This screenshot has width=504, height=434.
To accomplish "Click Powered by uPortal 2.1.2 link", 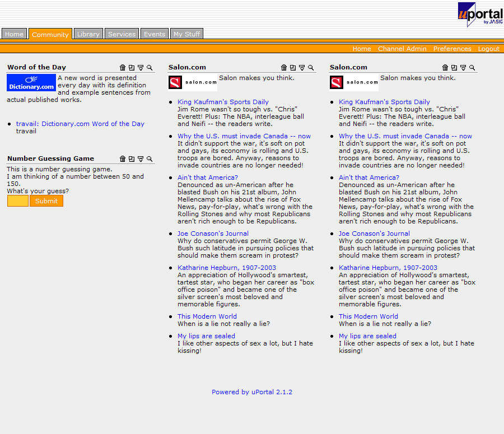I will [x=252, y=392].
